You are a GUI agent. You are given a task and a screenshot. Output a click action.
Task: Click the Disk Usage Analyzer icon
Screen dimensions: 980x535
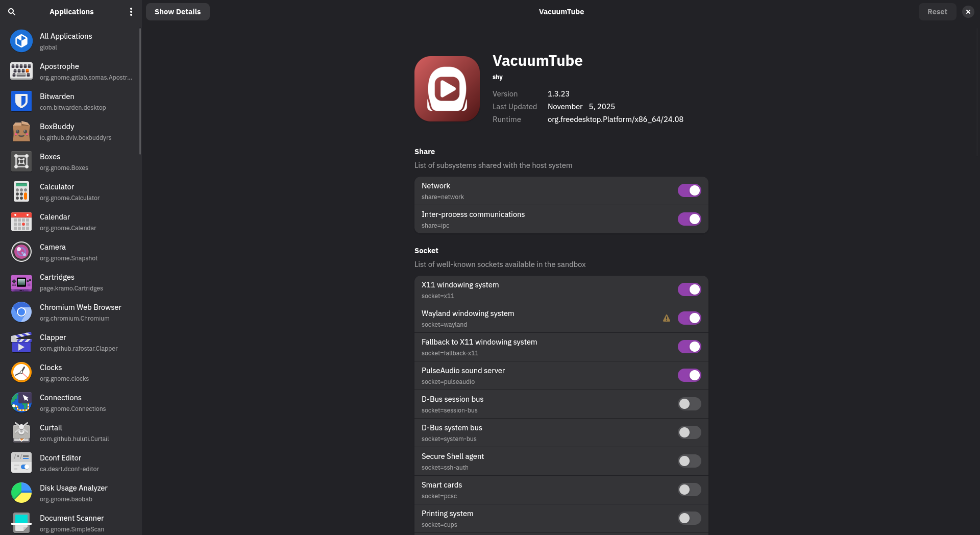pyautogui.click(x=21, y=493)
